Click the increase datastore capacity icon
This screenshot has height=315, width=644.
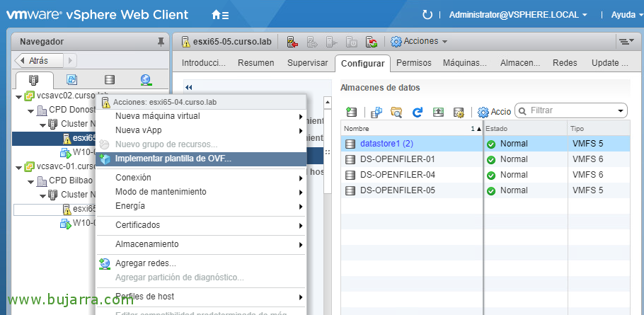point(438,112)
